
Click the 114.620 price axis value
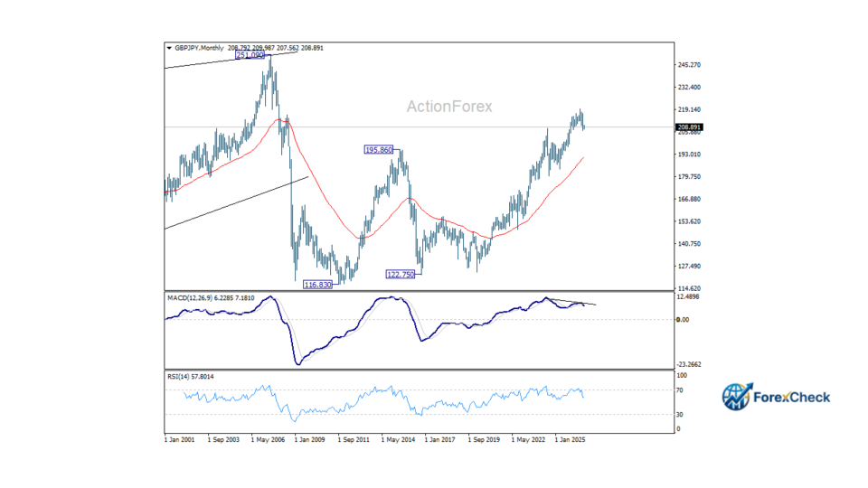coord(689,289)
